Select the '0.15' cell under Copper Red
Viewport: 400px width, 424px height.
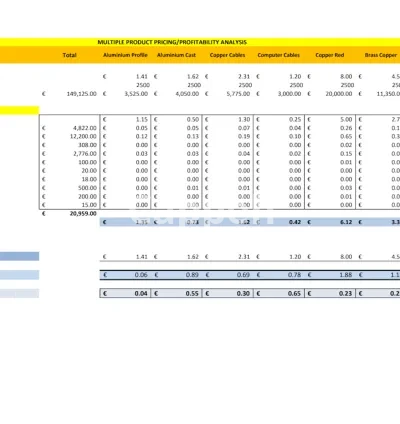(x=346, y=154)
